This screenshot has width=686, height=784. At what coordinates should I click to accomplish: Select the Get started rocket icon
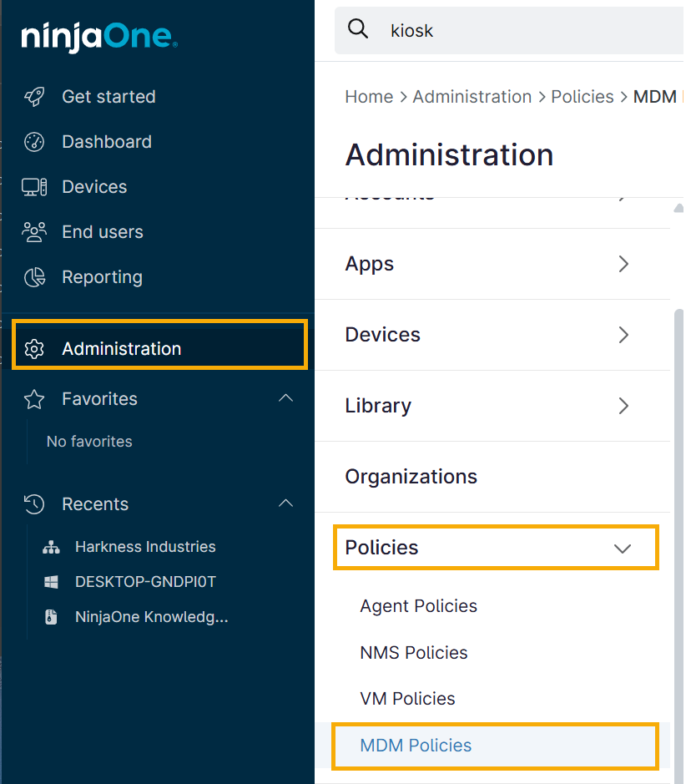(x=33, y=96)
